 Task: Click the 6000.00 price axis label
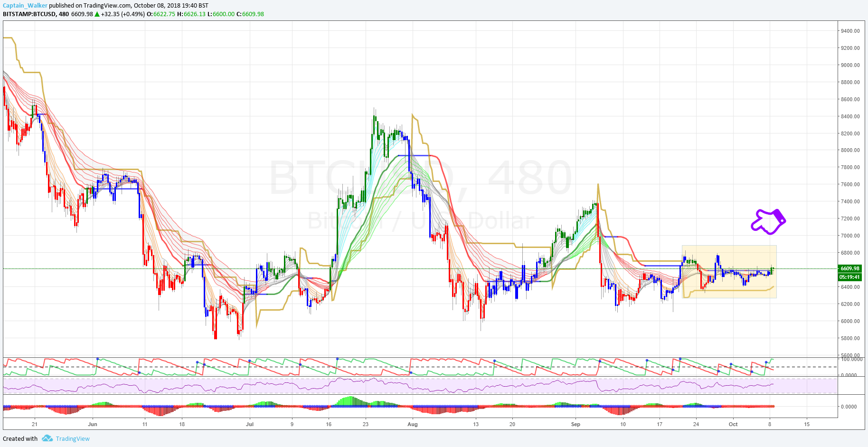(850, 321)
